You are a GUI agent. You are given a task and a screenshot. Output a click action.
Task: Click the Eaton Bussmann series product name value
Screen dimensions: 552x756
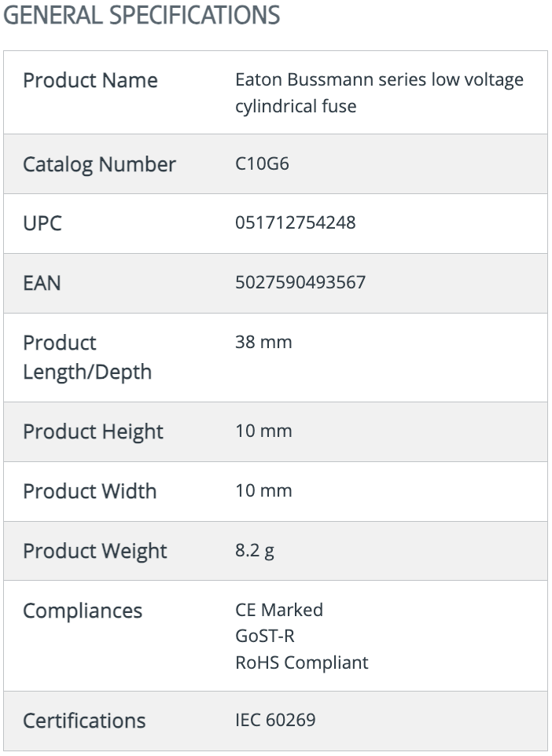click(x=379, y=93)
